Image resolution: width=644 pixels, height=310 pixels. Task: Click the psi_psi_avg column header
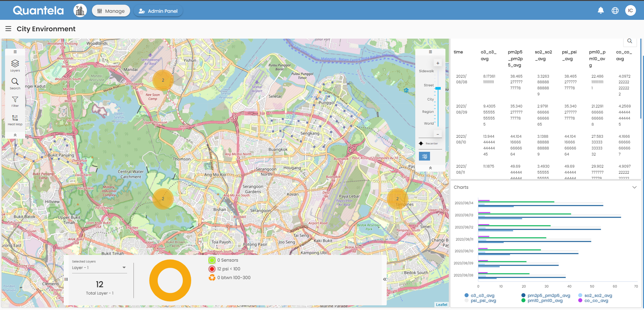pyautogui.click(x=569, y=55)
